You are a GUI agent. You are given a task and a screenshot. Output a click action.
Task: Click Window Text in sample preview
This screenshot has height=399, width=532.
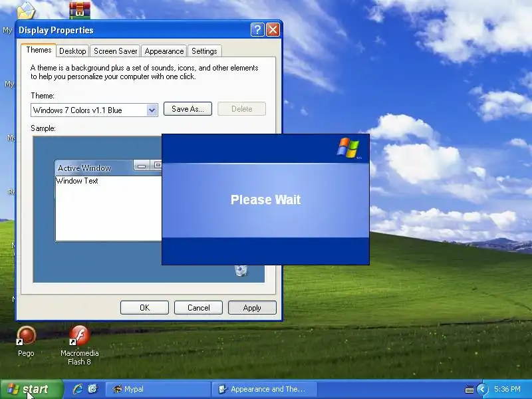[77, 181]
